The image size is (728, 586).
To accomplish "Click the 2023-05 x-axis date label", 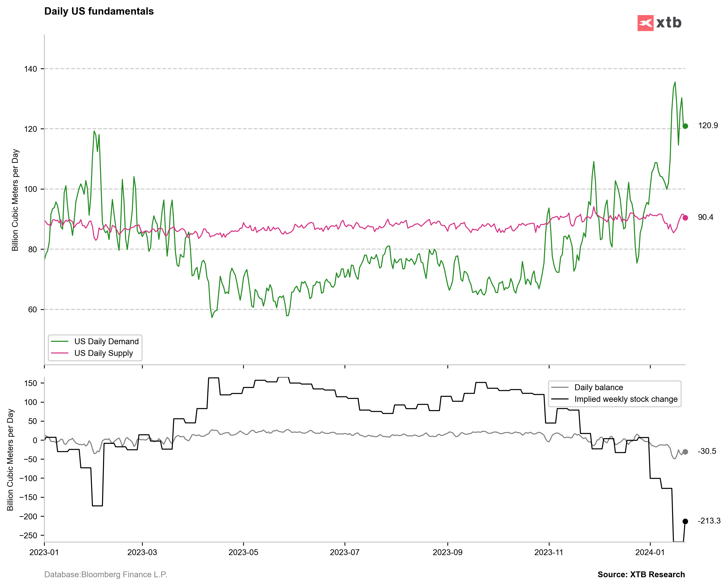I will pos(243,552).
